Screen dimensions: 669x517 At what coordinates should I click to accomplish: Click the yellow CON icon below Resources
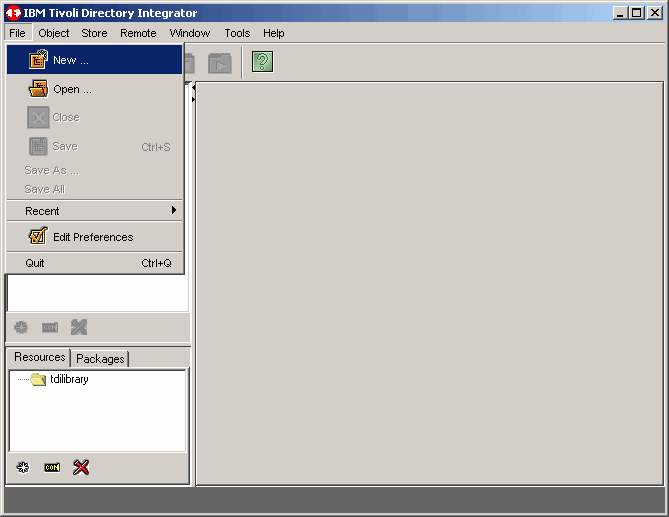point(52,467)
